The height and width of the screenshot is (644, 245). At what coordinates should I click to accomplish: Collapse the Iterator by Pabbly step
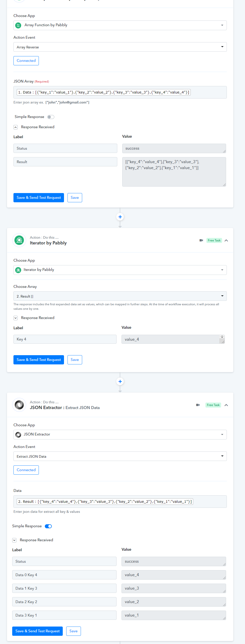226,240
